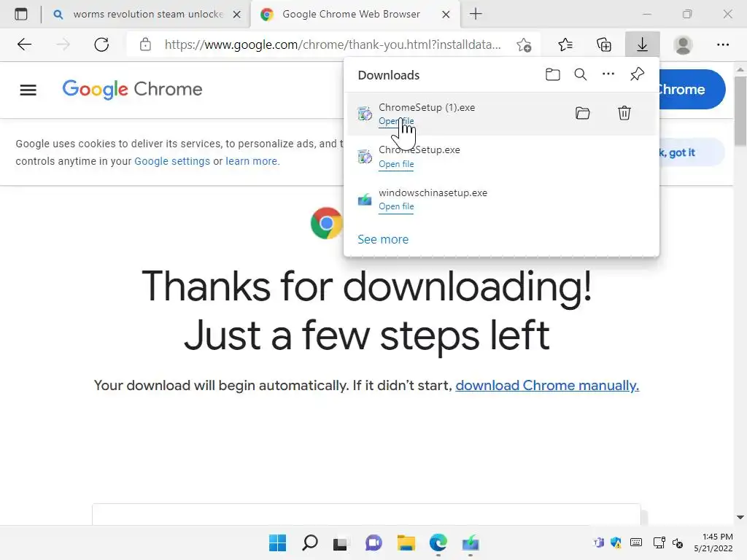Open Teams tray icon
Viewport: 747px width, 560px height.
tap(598, 542)
